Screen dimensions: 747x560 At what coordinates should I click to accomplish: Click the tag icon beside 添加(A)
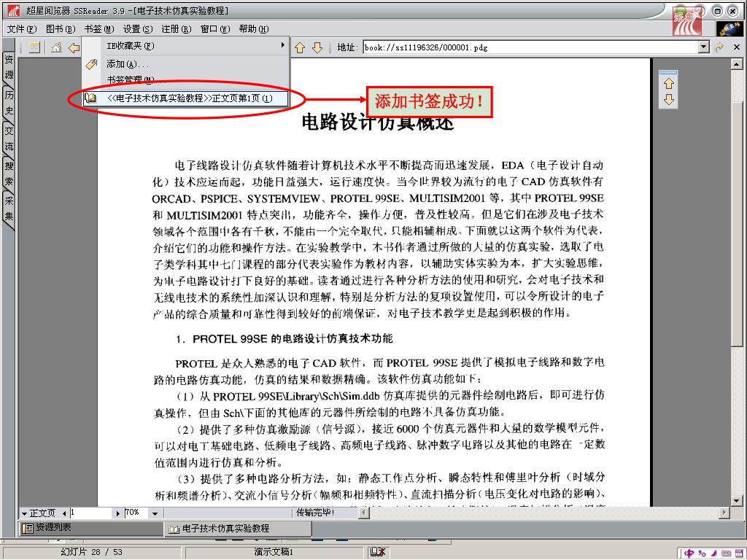[91, 64]
